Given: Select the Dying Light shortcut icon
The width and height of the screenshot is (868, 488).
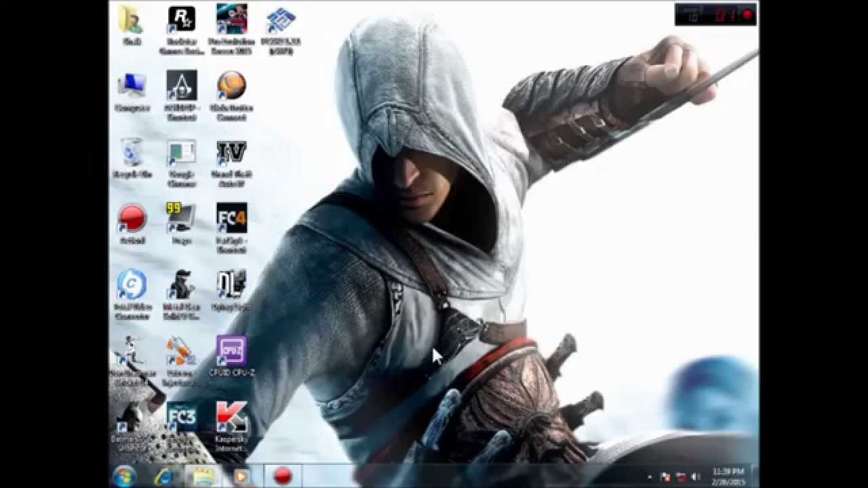Looking at the screenshot, I should pyautogui.click(x=231, y=290).
